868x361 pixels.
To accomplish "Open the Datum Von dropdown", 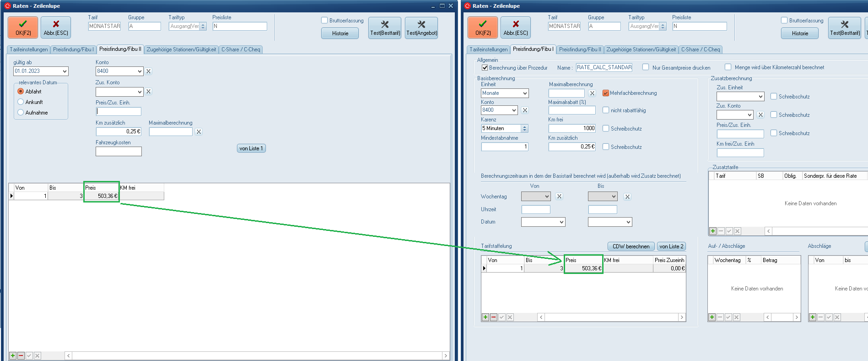I will pos(561,222).
